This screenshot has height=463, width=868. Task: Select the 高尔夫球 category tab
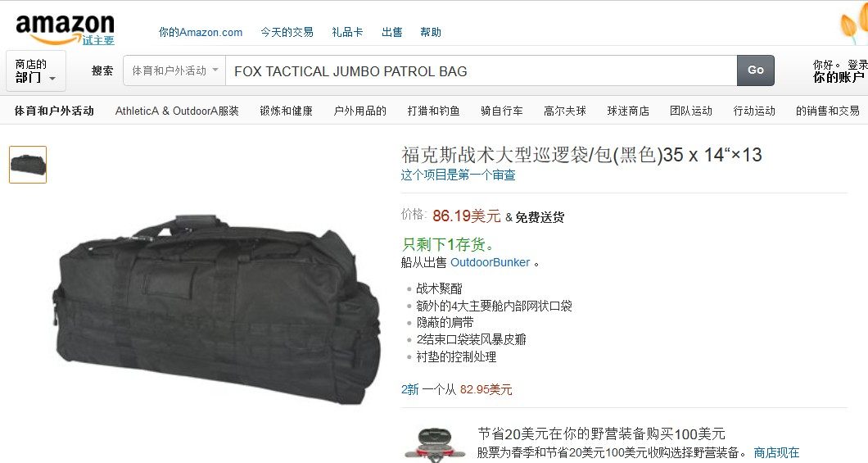565,111
